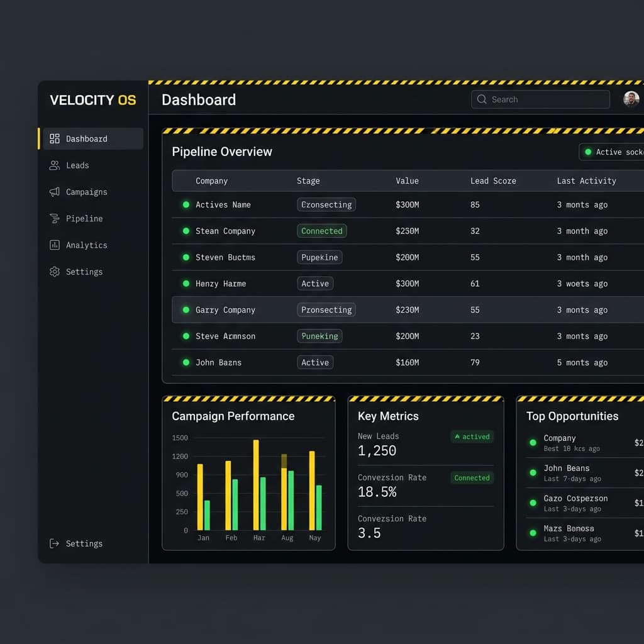Click the Nay yellow bar in chart
Viewport: 644px width, 644px height.
click(x=312, y=491)
